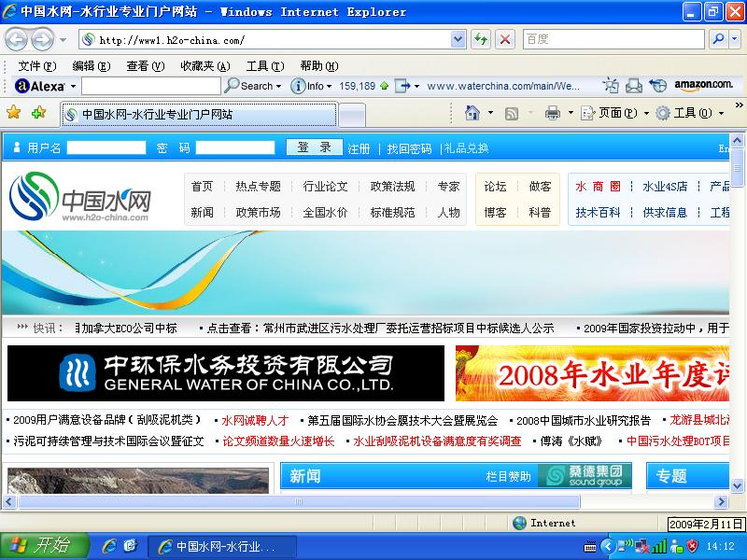Click the address bar URL field
Screen dimensions: 747x560
click(266, 39)
